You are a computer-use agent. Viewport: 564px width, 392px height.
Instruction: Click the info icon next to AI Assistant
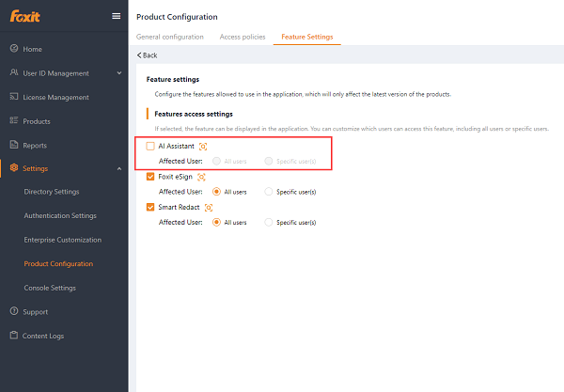coord(203,147)
